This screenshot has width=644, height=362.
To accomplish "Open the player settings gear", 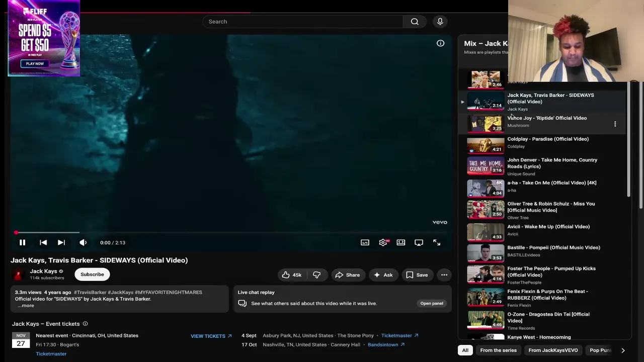I will [x=383, y=242].
